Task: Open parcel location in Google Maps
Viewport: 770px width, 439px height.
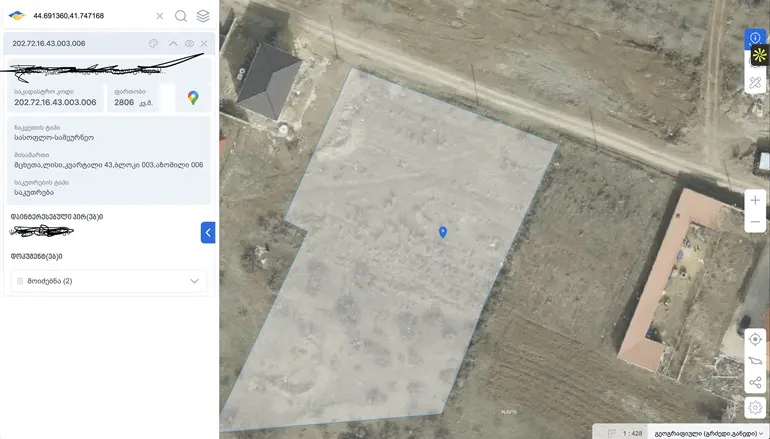Action: [193, 98]
